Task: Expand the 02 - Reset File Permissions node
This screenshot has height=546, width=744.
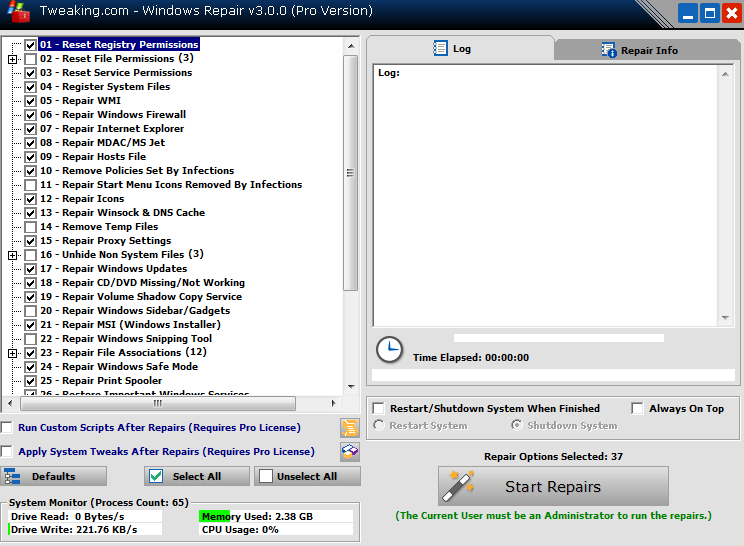Action: point(13,59)
